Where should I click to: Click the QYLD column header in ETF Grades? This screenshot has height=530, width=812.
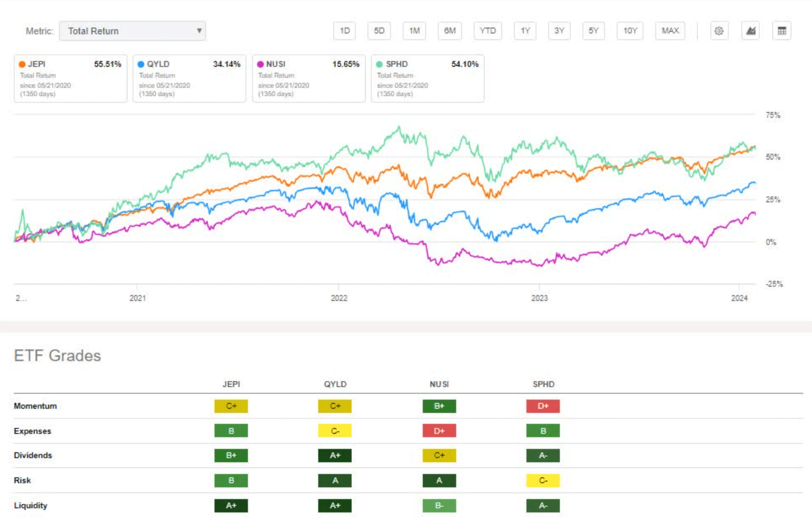point(335,384)
